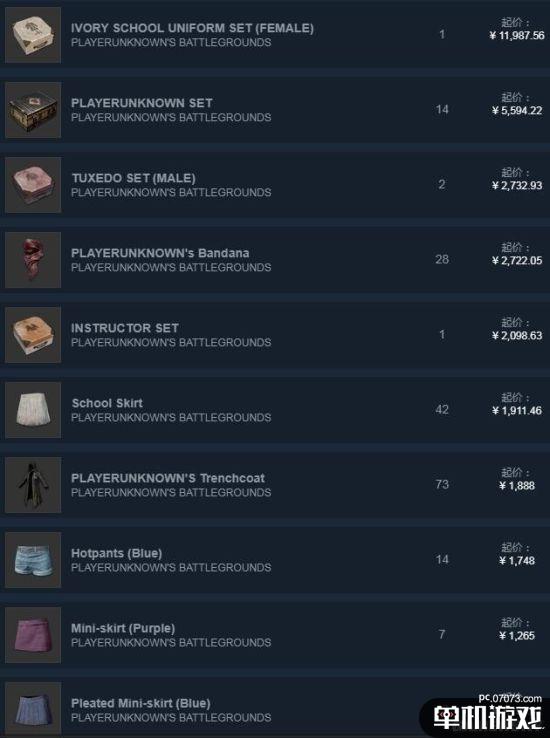Select the white School Skirt icon
The height and width of the screenshot is (738, 550).
click(33, 410)
